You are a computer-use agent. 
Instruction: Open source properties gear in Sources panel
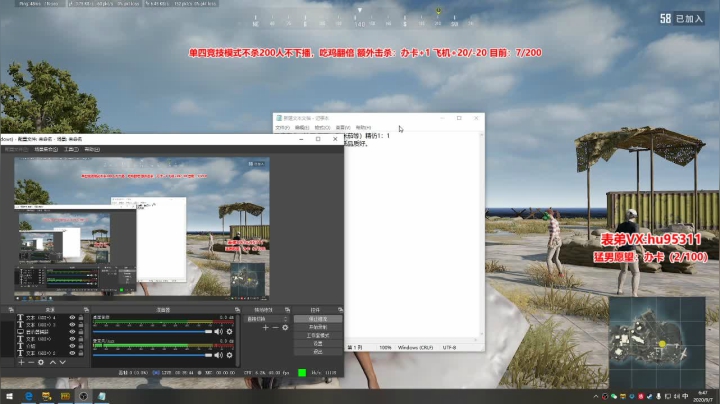[41, 362]
